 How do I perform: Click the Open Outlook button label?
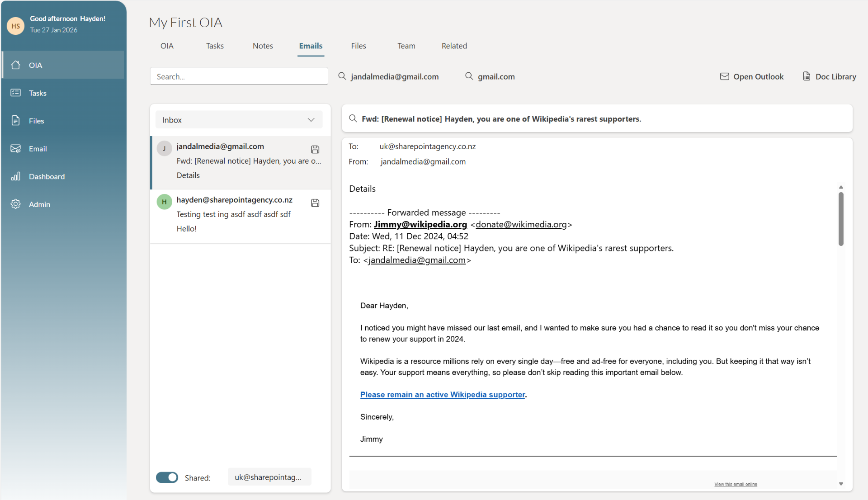pos(759,77)
